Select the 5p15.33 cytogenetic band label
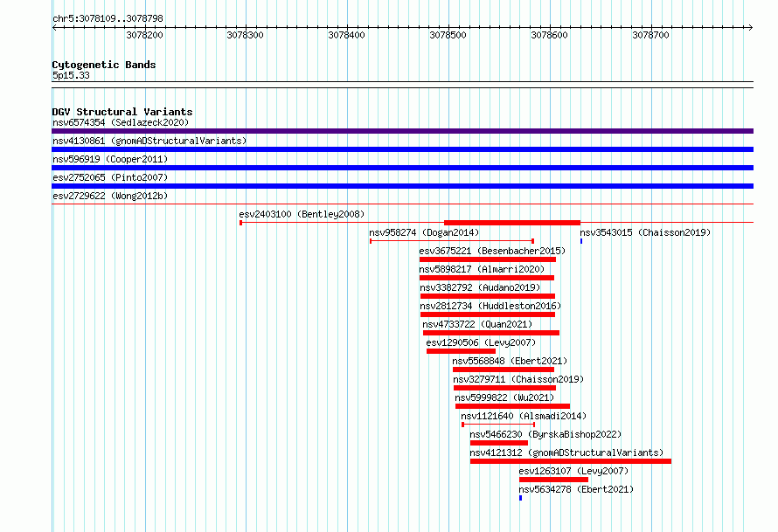778x532 pixels. tap(71, 75)
